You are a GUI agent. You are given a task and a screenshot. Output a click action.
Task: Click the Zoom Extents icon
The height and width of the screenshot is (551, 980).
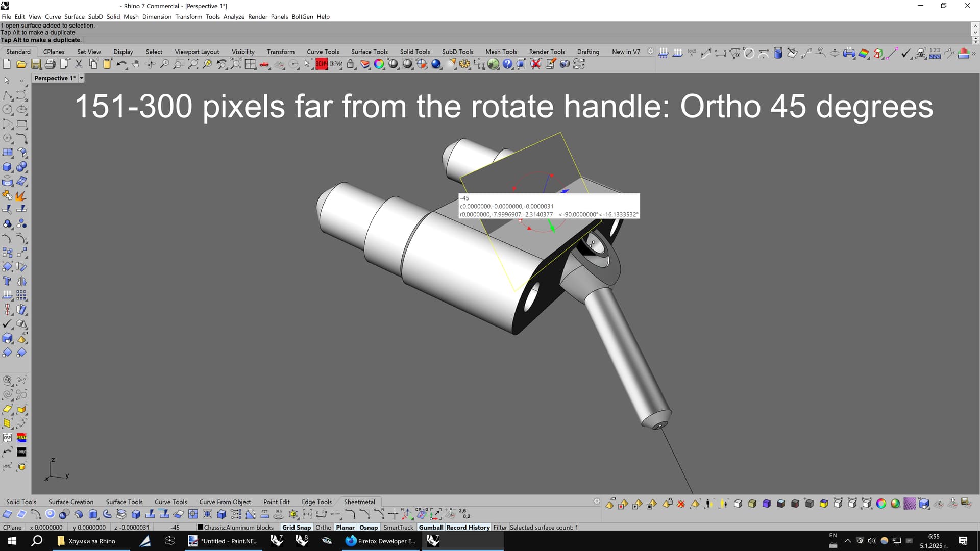193,64
